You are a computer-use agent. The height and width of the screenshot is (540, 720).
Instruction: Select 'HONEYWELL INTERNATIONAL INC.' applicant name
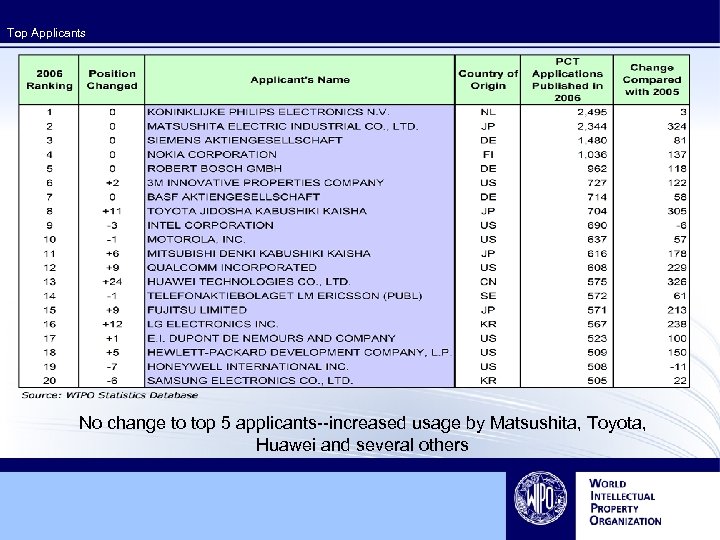(x=248, y=367)
